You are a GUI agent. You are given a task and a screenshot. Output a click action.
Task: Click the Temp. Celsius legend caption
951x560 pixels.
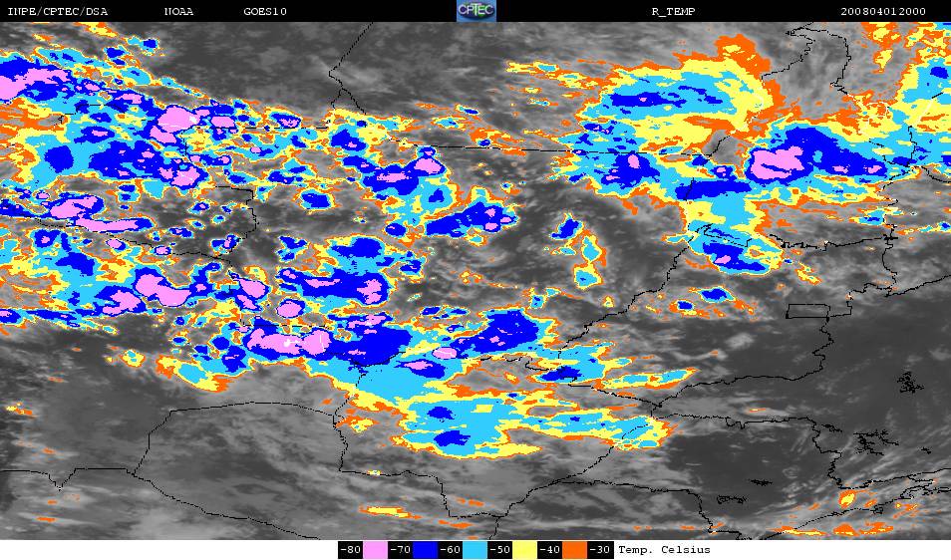click(x=664, y=550)
